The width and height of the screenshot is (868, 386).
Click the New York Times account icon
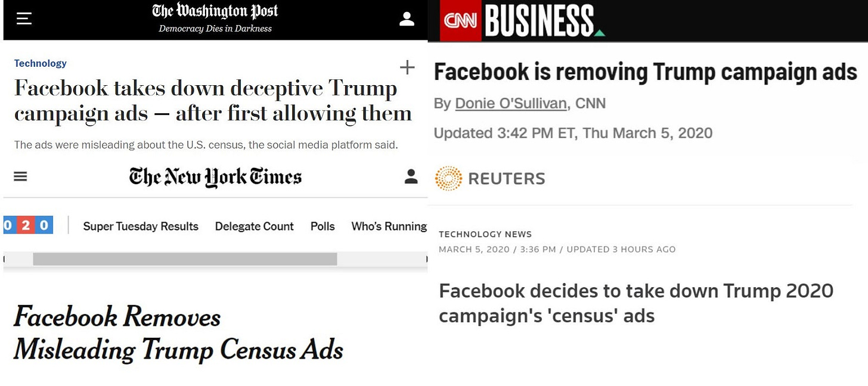pyautogui.click(x=411, y=176)
